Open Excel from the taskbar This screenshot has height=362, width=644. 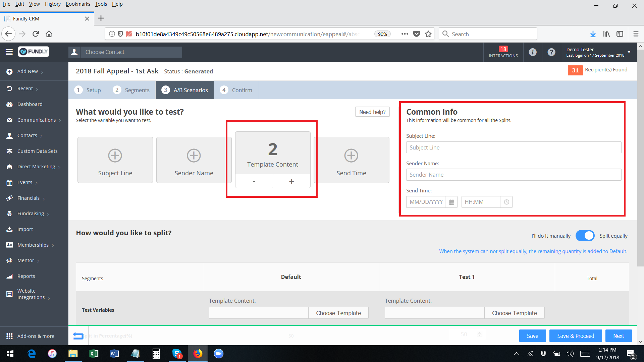pos(94,354)
